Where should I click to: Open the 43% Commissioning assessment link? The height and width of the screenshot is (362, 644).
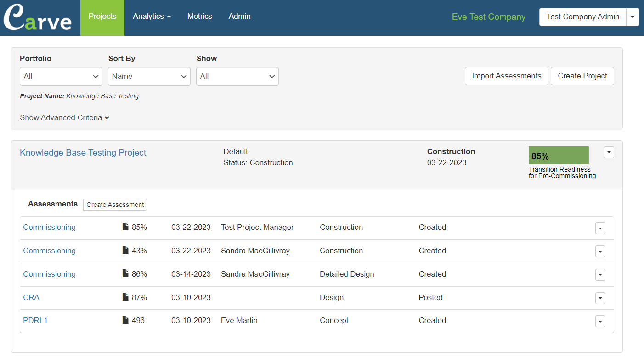[x=50, y=251]
